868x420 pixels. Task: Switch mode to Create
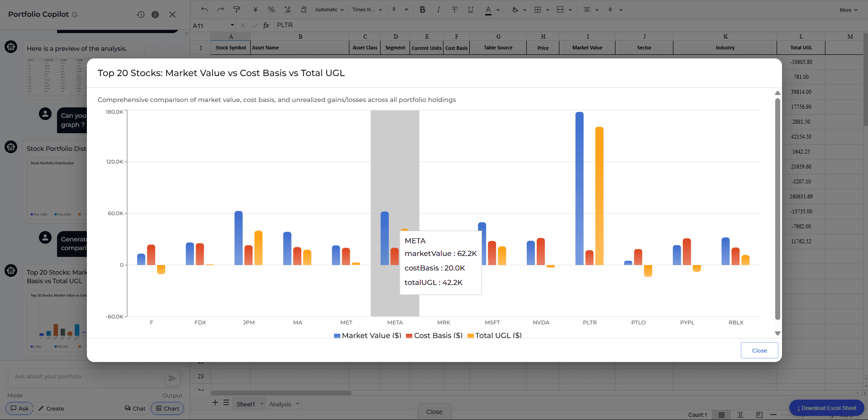click(x=51, y=408)
